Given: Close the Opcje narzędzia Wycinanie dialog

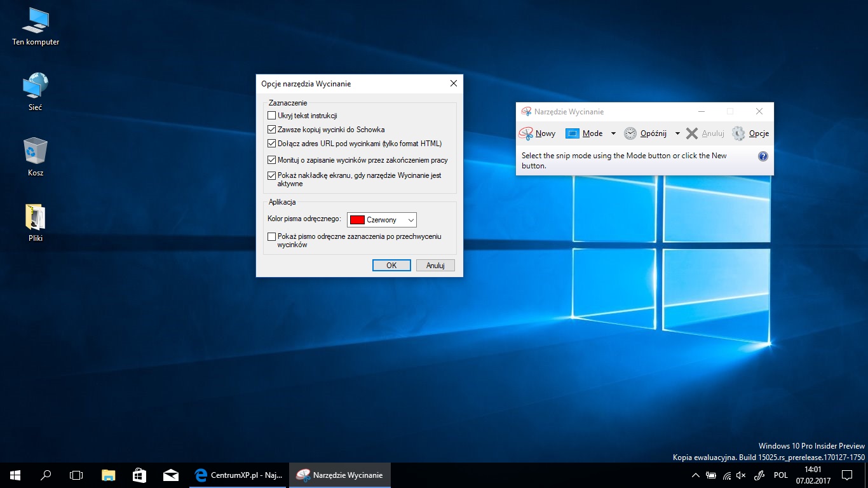Looking at the screenshot, I should pos(454,83).
